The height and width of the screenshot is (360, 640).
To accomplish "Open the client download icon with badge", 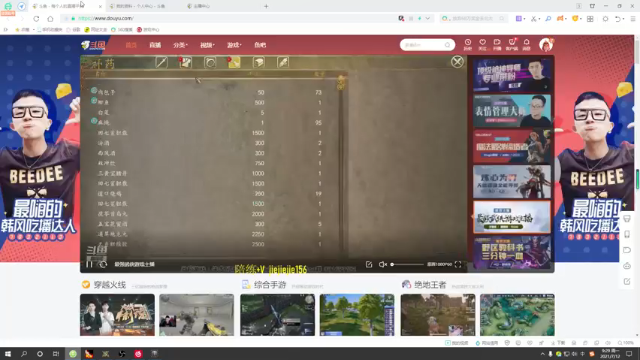I will tap(512, 44).
